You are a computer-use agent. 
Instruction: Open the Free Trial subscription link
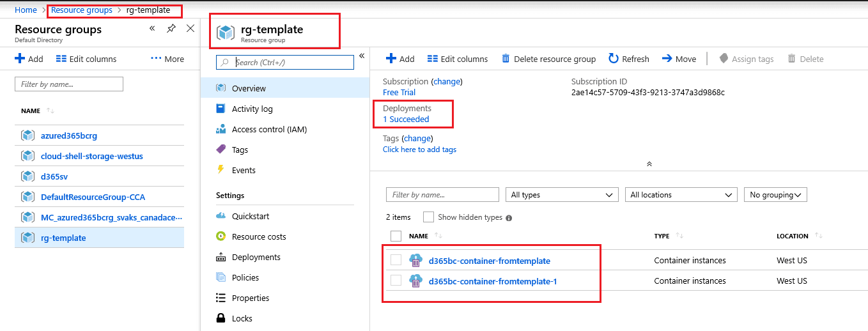pos(399,93)
